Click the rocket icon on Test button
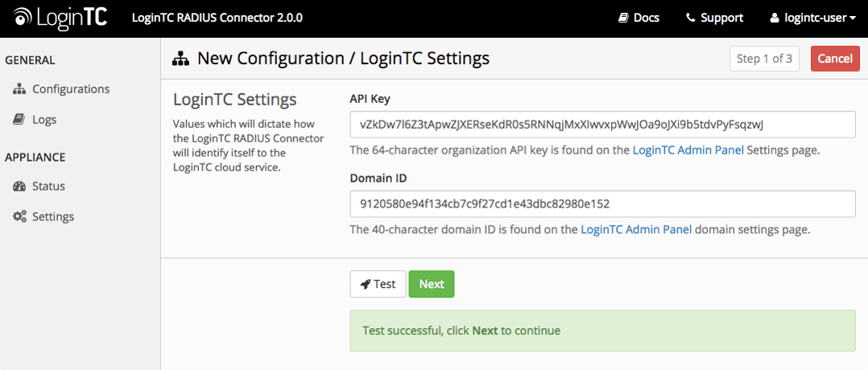Viewport: 868px width, 370px height. coord(366,284)
